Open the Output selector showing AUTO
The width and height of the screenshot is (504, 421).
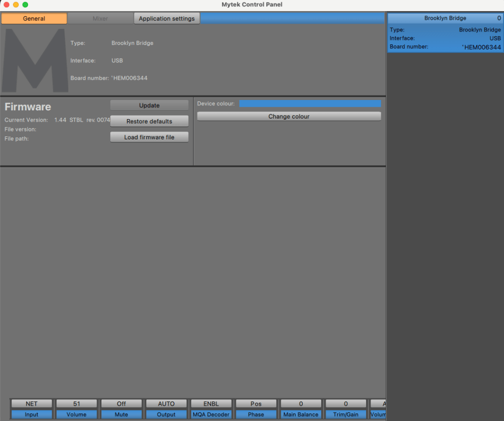tap(166, 404)
